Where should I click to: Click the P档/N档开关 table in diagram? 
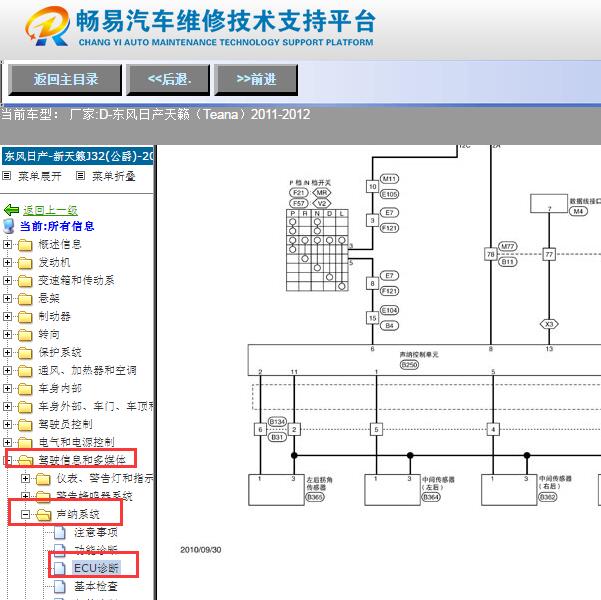[x=317, y=250]
